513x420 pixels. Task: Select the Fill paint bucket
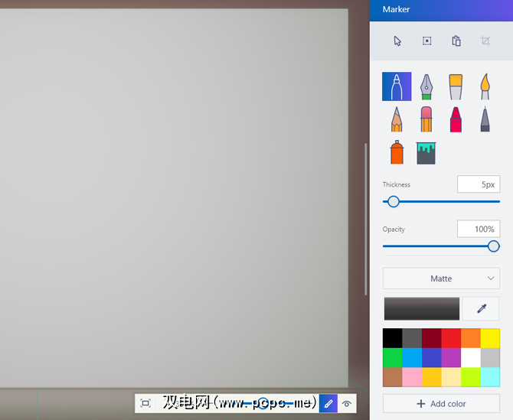[426, 153]
